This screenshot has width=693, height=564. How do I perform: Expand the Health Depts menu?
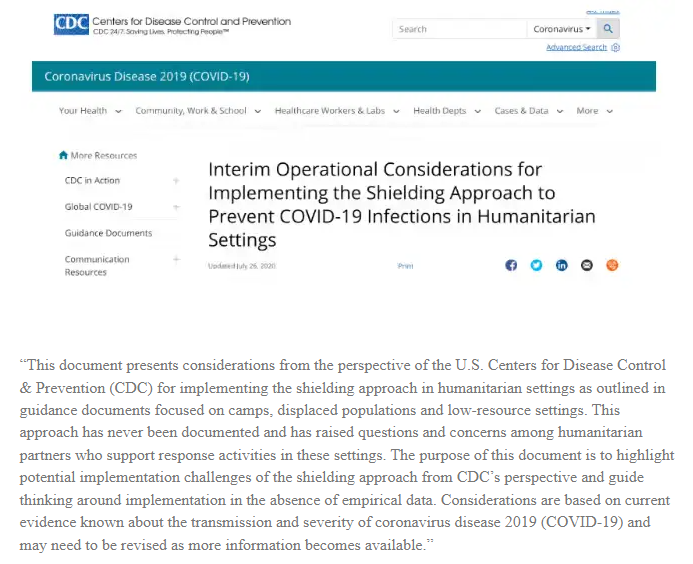[447, 111]
